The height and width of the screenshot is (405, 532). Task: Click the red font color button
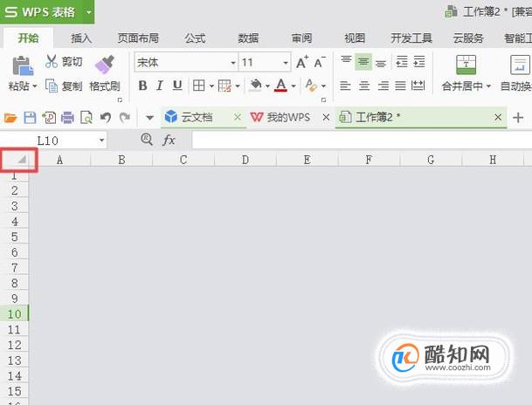coord(280,86)
